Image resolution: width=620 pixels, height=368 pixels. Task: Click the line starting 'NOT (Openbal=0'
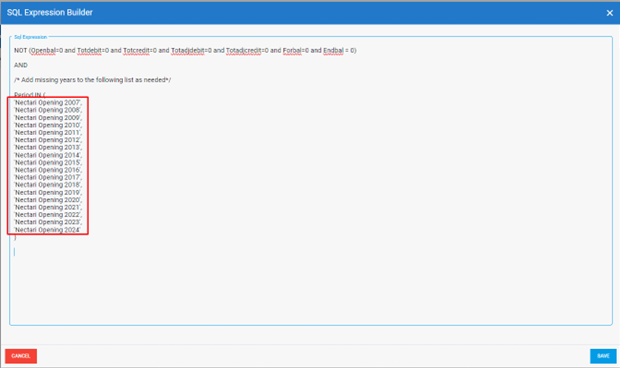tap(185, 51)
